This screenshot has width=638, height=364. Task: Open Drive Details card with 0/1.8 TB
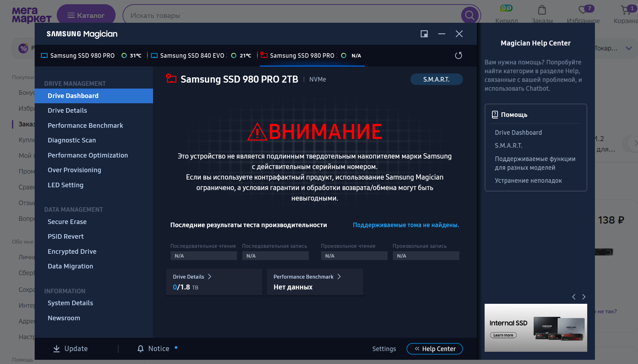[x=214, y=282]
